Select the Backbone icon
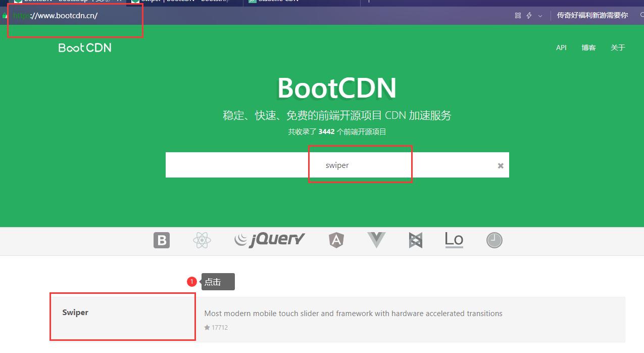 pos(415,240)
